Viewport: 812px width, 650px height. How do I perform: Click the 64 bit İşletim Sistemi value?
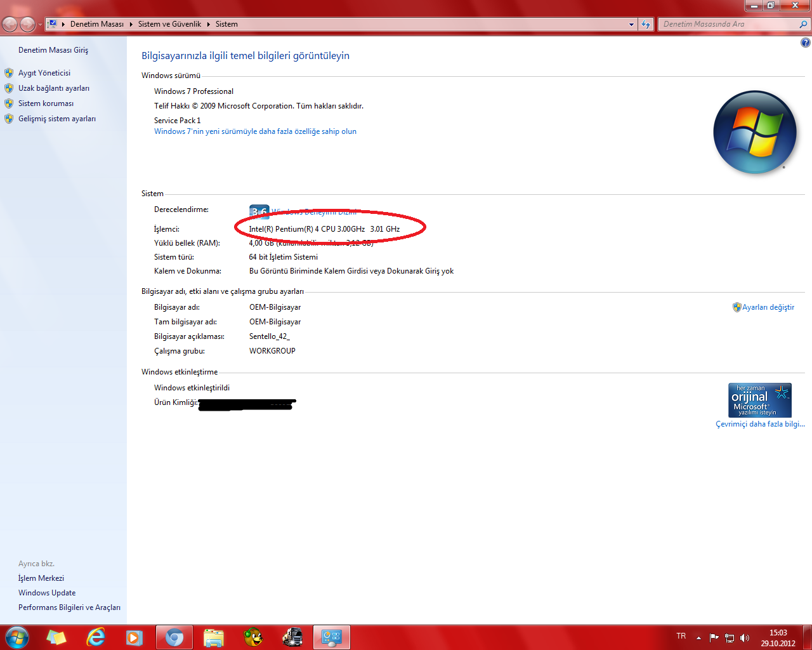pyautogui.click(x=284, y=257)
